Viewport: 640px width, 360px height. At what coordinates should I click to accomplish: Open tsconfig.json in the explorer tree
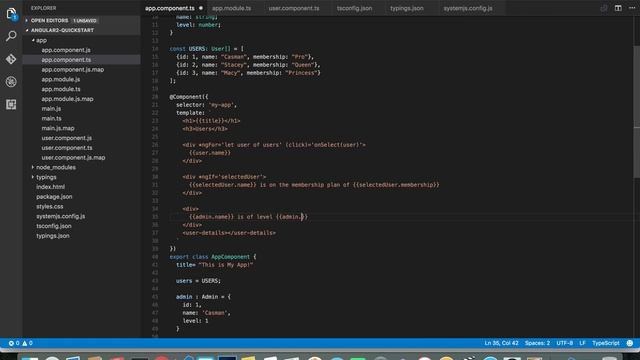pos(53,226)
